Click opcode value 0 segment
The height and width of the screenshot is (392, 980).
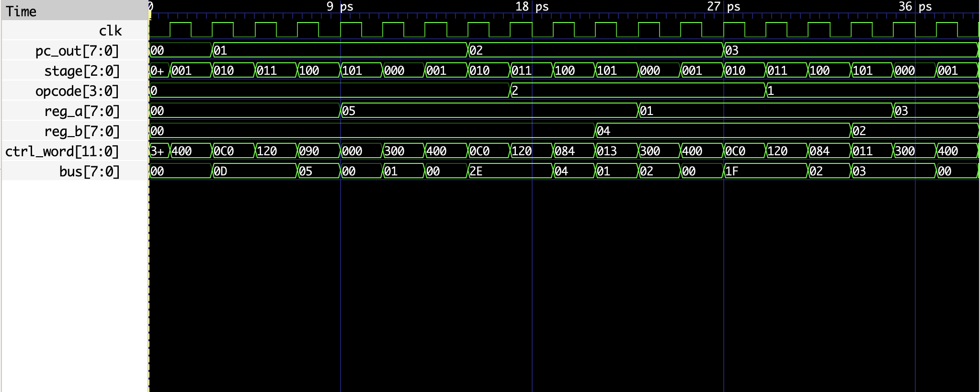point(330,91)
